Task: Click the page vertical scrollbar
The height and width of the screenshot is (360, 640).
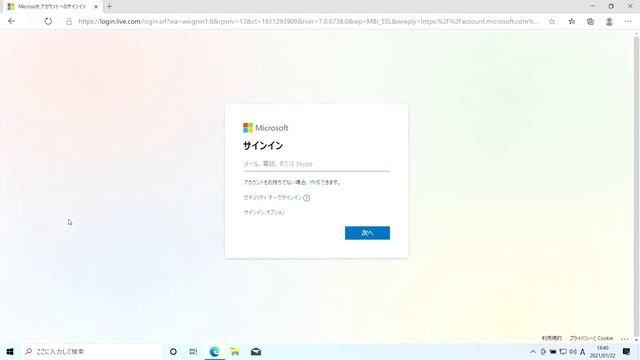Action: (636, 186)
